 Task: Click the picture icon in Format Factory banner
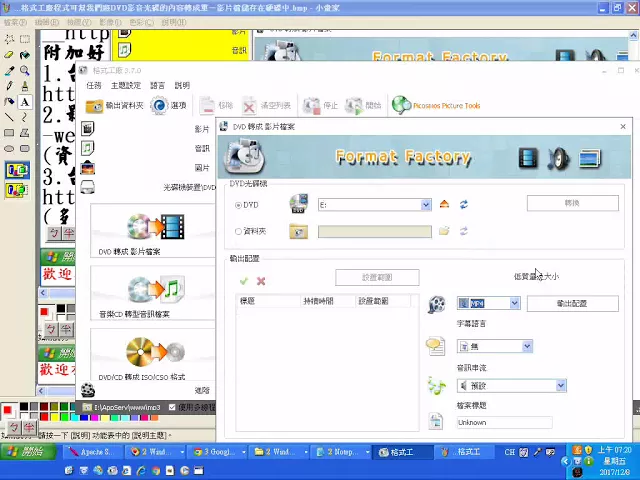point(590,158)
